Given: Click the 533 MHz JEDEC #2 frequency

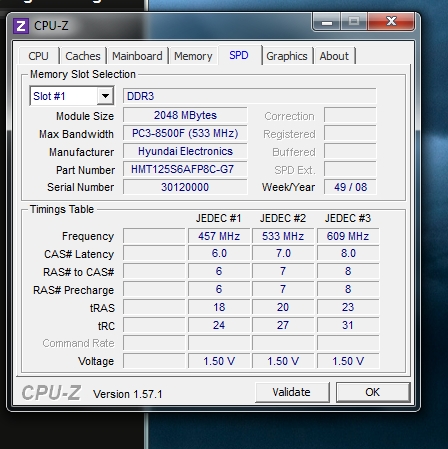Looking at the screenshot, I should pyautogui.click(x=283, y=236).
